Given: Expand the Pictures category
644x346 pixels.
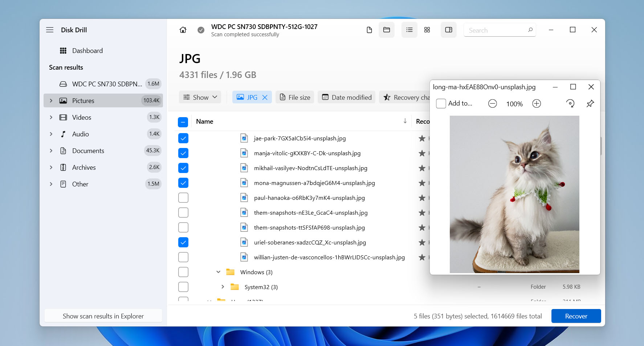Looking at the screenshot, I should tap(51, 100).
